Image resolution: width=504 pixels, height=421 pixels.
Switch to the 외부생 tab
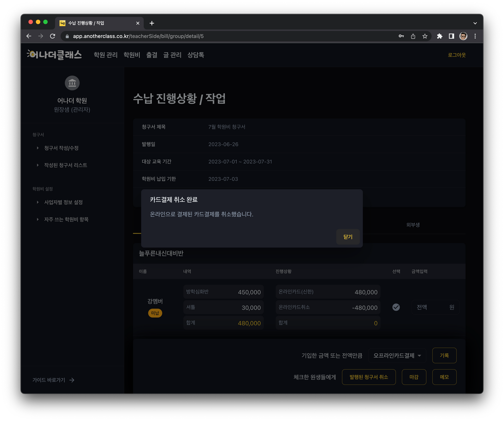click(x=413, y=225)
